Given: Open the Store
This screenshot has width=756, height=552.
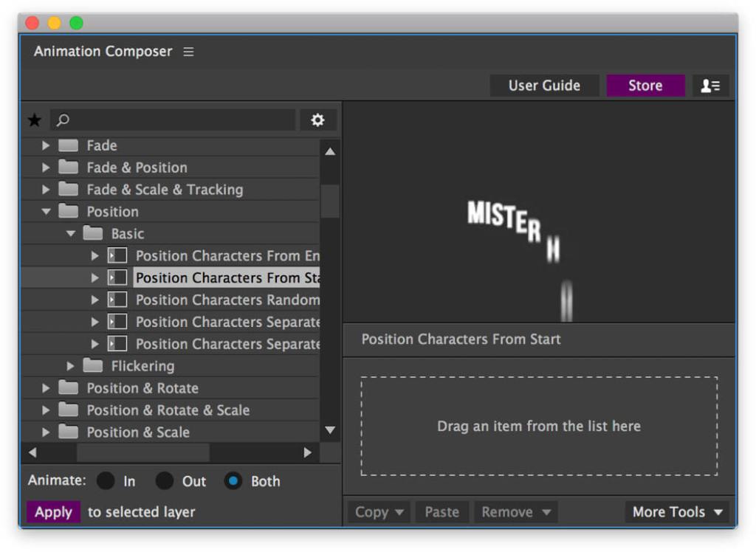Looking at the screenshot, I should click(x=645, y=86).
